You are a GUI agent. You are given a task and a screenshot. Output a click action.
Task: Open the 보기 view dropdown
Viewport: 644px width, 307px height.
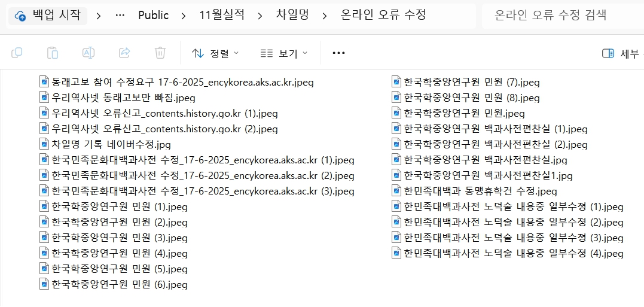tap(284, 53)
